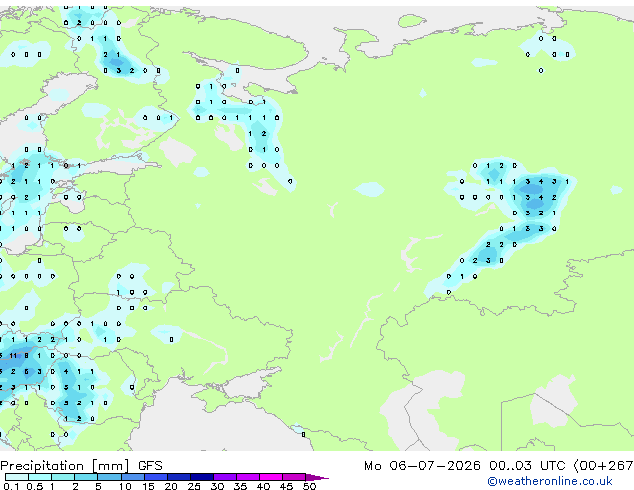Viewport: 634px width, 490px height.
Task: Click the legend label '10'
Action: pos(125,486)
